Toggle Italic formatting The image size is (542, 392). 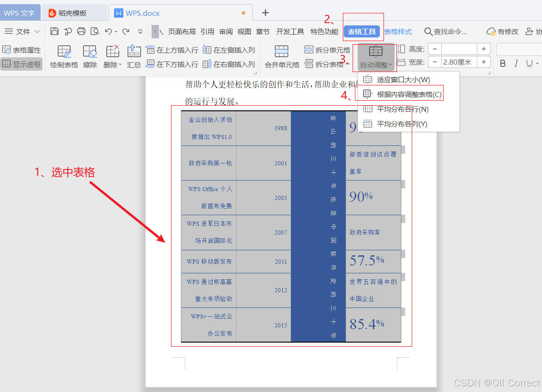coord(516,63)
